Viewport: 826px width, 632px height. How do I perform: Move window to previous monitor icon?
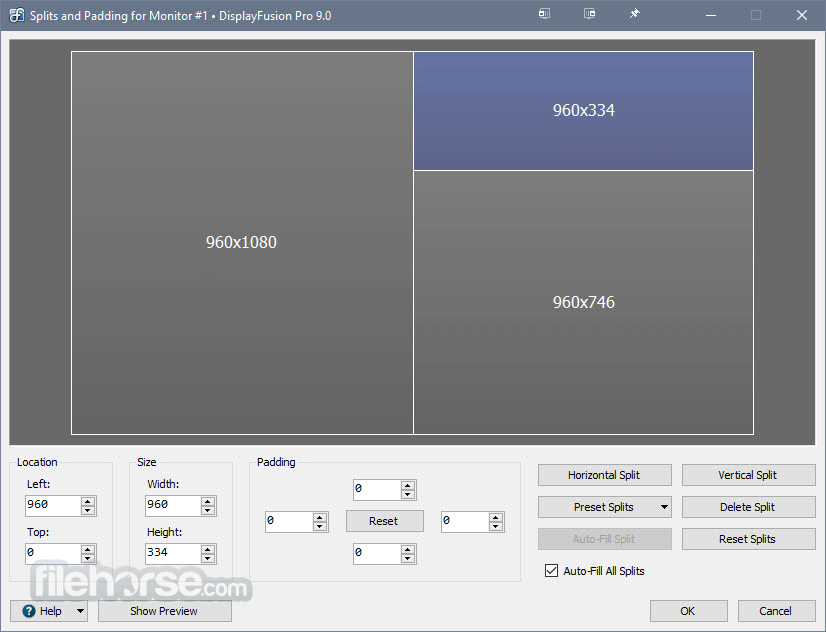coord(545,14)
